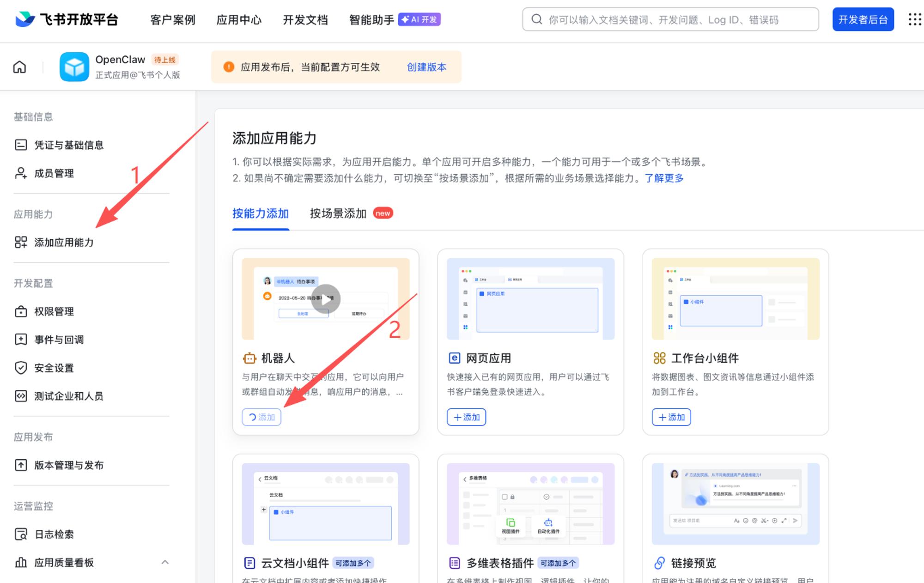Click the home icon in header
Screen dimensions: 924x583
19,67
